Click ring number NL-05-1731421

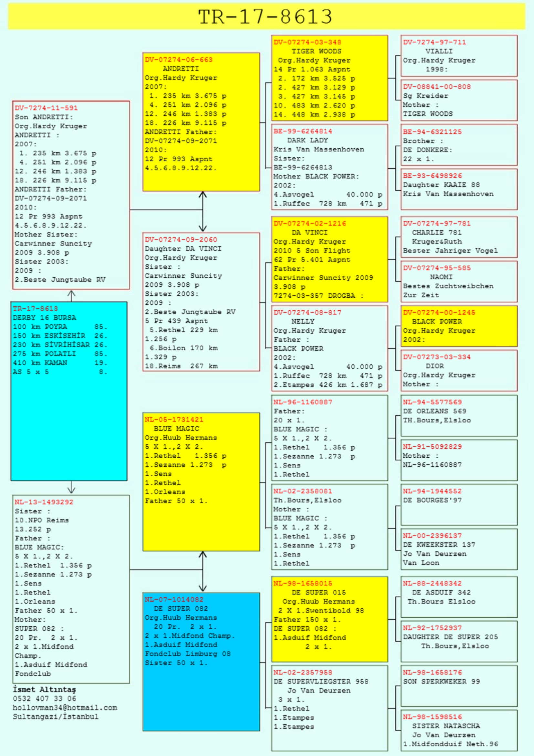pyautogui.click(x=174, y=420)
